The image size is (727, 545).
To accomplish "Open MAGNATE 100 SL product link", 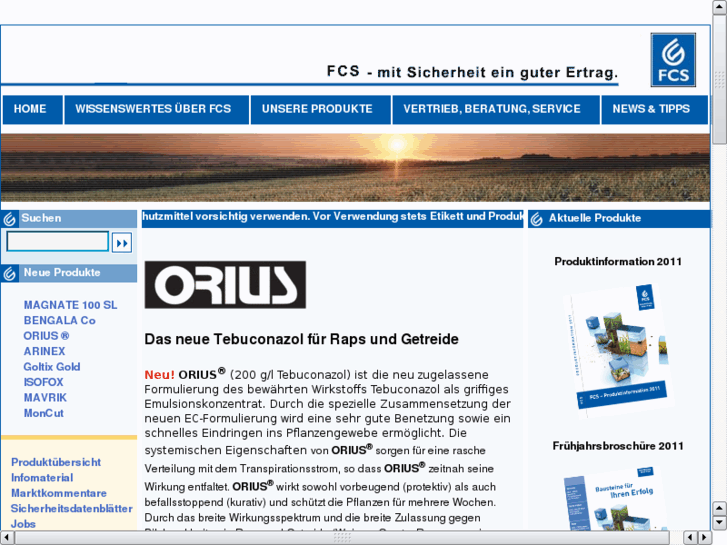I will coord(70,305).
